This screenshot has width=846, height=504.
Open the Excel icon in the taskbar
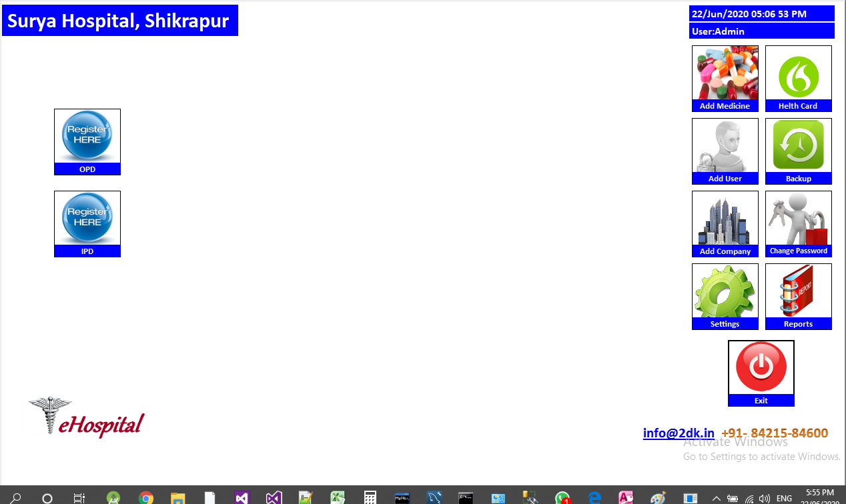[x=338, y=497]
